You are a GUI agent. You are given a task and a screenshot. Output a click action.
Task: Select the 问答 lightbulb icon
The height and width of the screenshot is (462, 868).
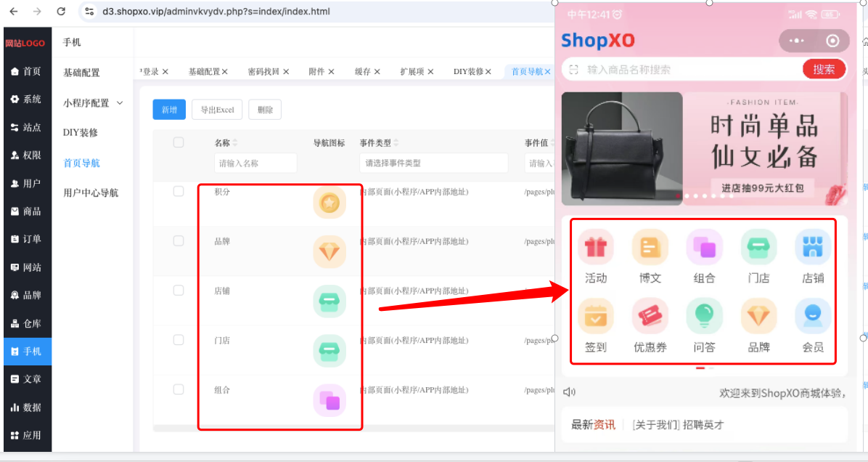tap(704, 316)
